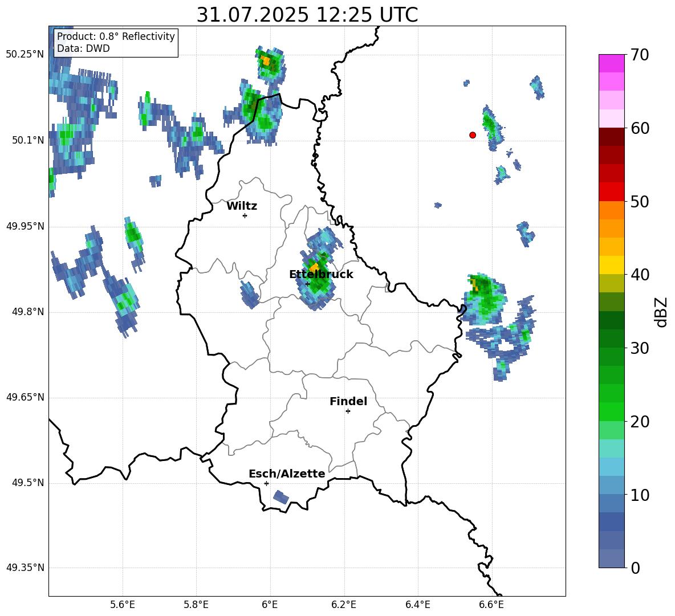Click the dark red band just below 60
This screenshot has height=616, width=675.
coord(611,136)
